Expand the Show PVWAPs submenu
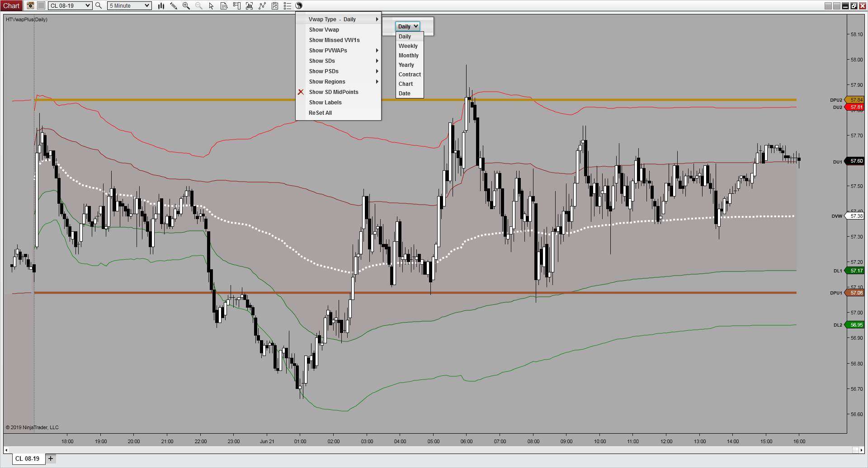 click(x=338, y=50)
